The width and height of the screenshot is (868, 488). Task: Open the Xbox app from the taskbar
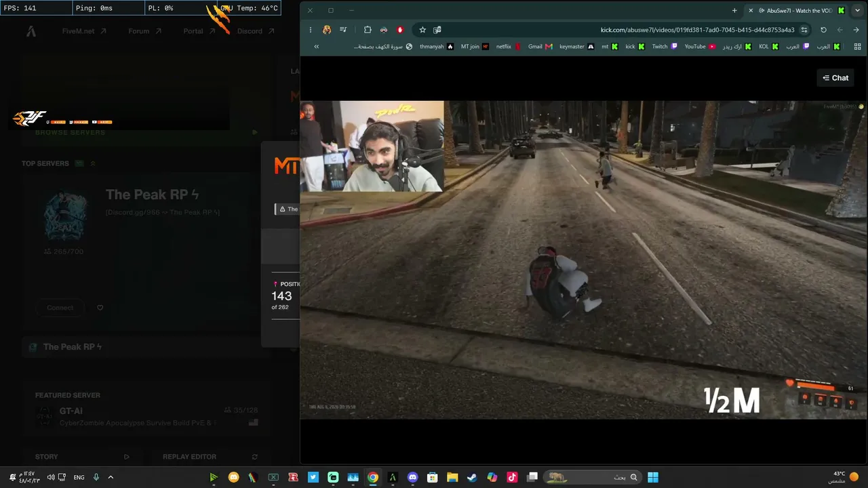(273, 477)
